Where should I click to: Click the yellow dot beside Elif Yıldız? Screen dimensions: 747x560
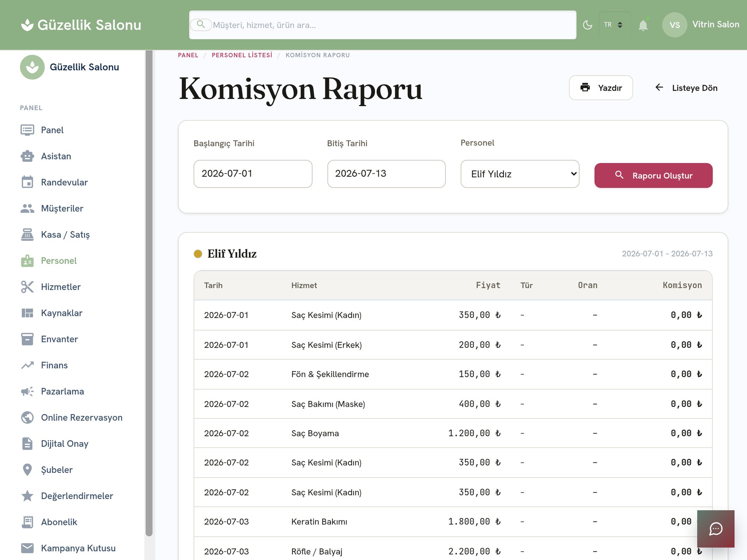pyautogui.click(x=198, y=254)
